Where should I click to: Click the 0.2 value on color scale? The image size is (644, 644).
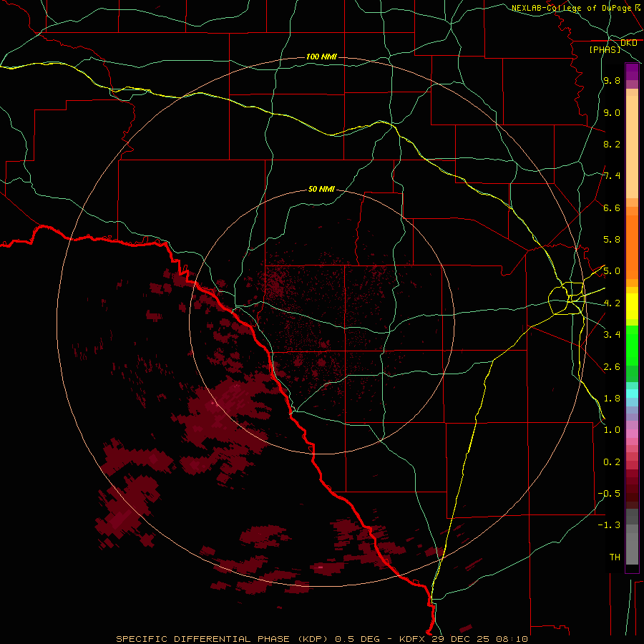click(612, 462)
